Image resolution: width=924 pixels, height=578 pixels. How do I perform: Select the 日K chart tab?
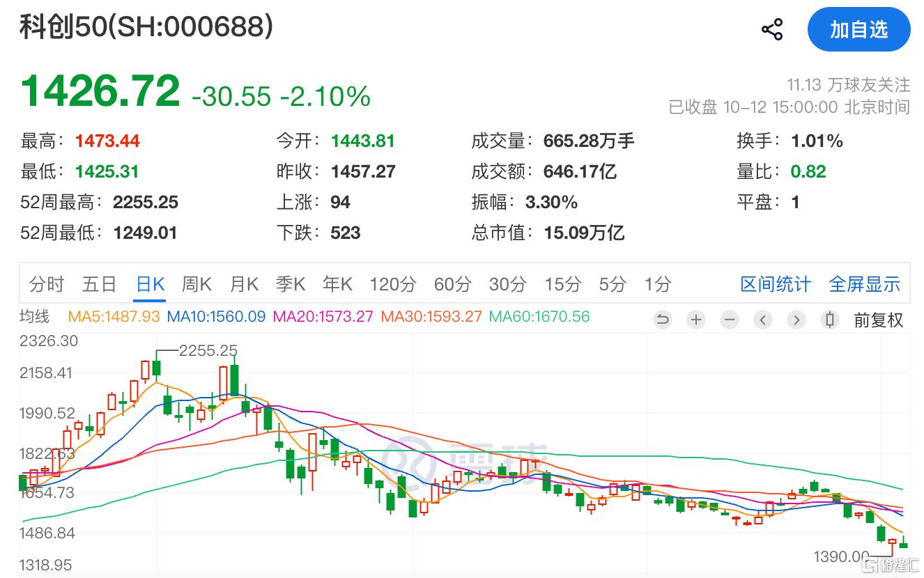point(151,284)
